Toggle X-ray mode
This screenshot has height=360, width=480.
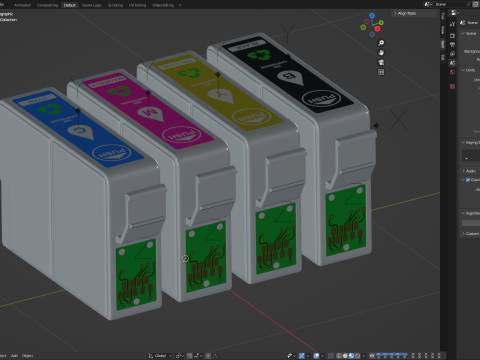tap(330, 356)
